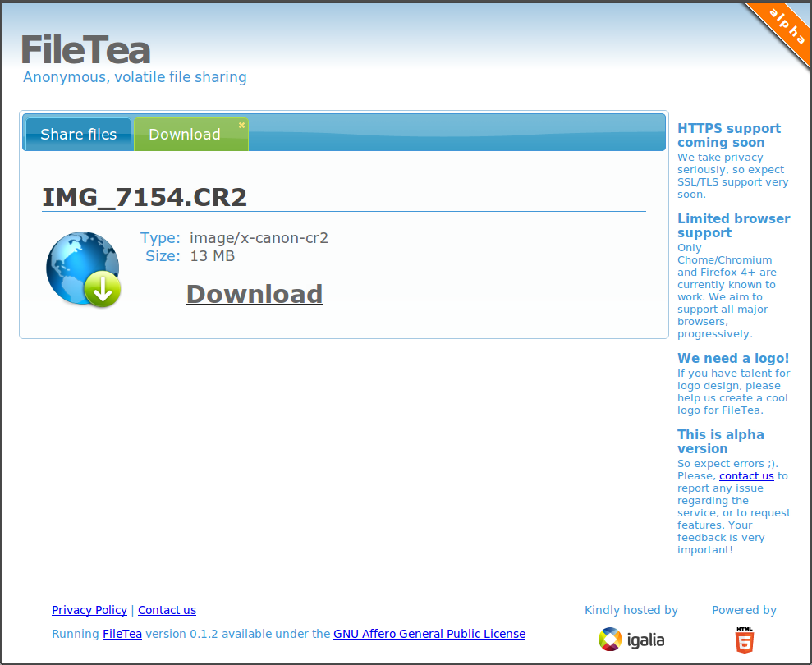Click the Limited browser support heading

point(733,226)
